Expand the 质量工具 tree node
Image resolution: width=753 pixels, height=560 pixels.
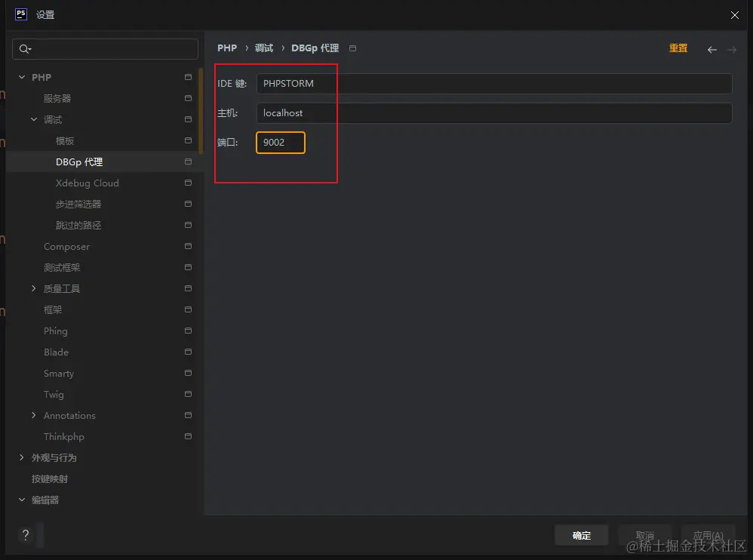pos(34,288)
